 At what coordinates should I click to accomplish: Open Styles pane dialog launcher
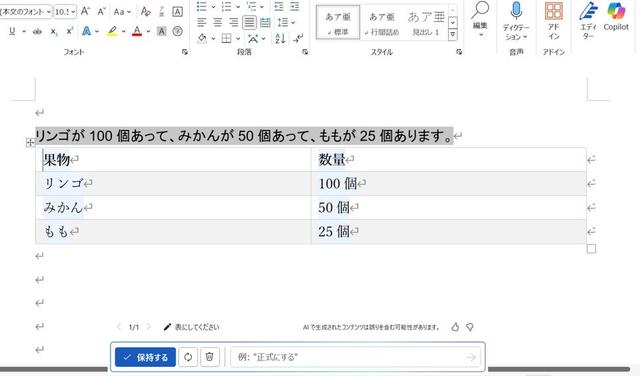pos(459,52)
